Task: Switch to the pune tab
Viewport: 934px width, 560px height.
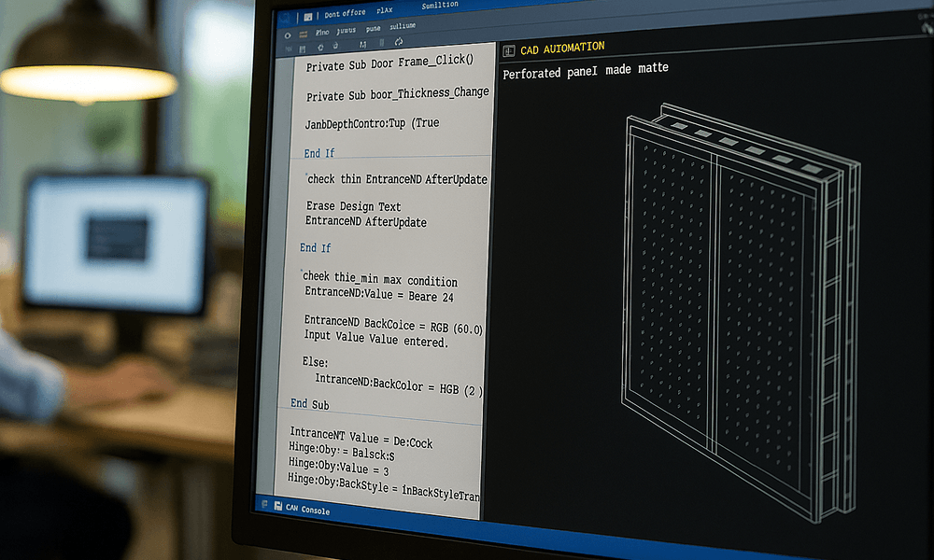Action: pos(374,30)
